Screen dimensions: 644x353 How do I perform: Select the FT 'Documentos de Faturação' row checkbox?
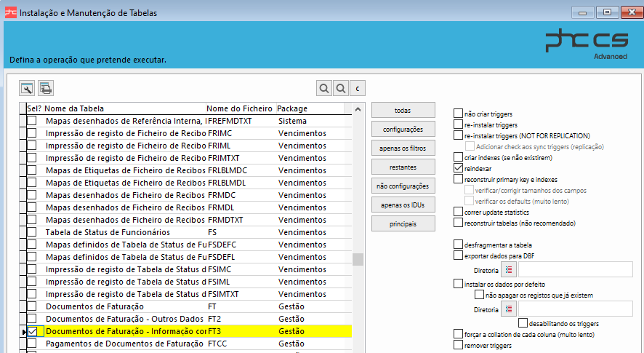pos(32,306)
